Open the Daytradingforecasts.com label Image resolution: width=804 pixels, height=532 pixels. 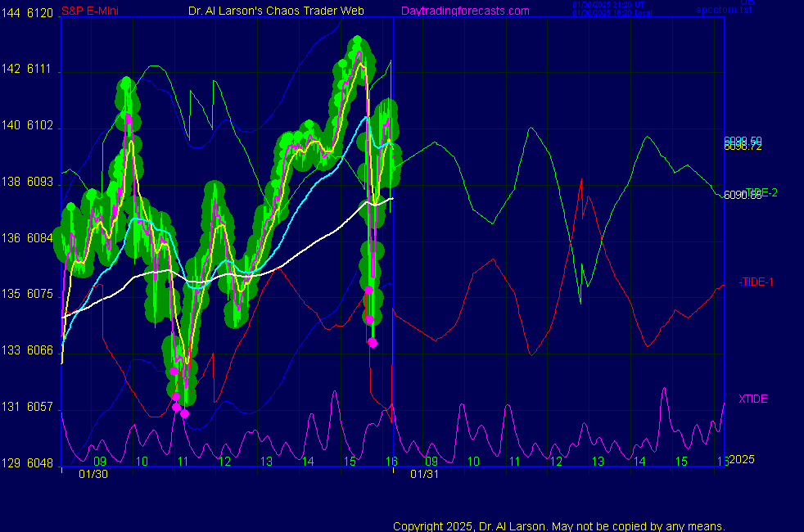pyautogui.click(x=465, y=11)
